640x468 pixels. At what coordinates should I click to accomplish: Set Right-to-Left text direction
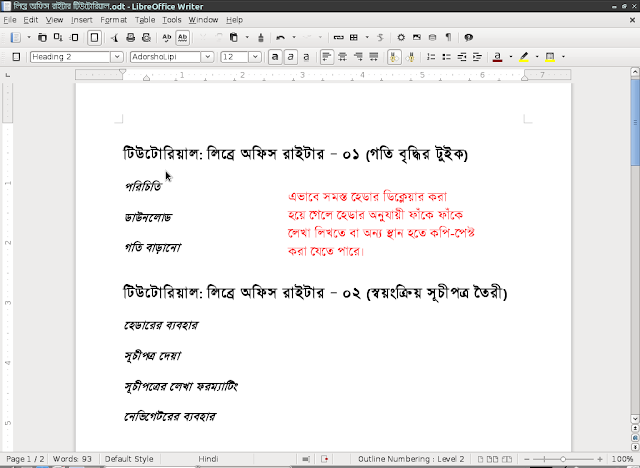tap(410, 57)
